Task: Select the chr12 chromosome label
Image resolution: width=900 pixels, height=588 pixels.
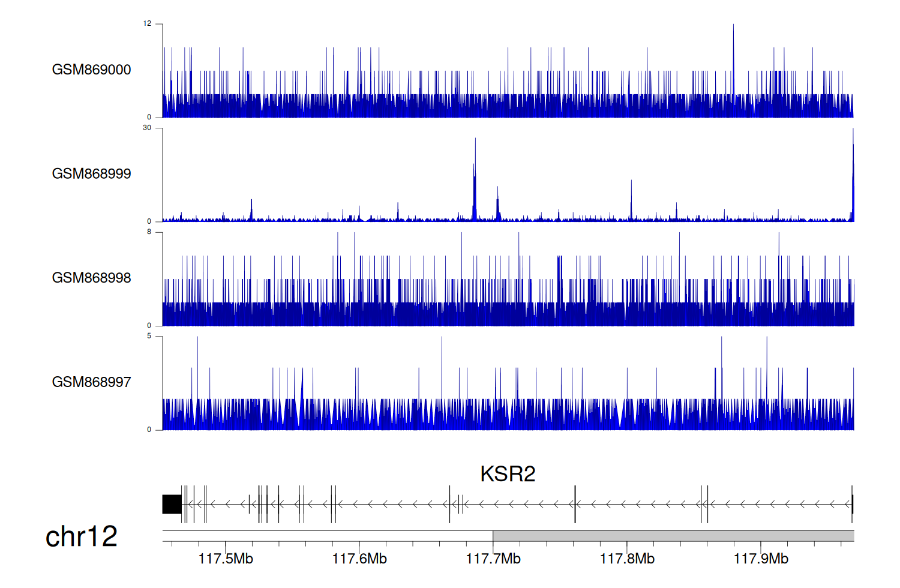Action: pyautogui.click(x=82, y=536)
